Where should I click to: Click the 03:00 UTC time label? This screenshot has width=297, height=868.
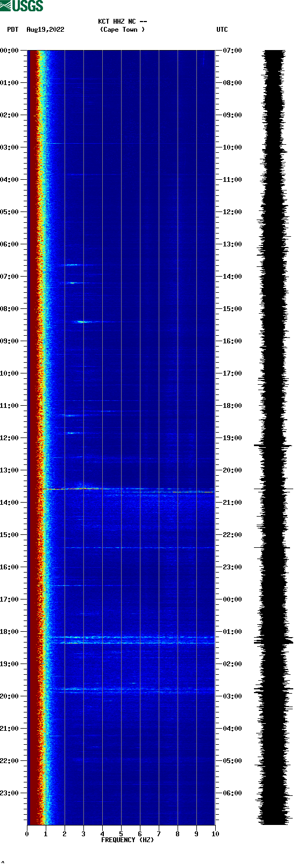coord(232,696)
